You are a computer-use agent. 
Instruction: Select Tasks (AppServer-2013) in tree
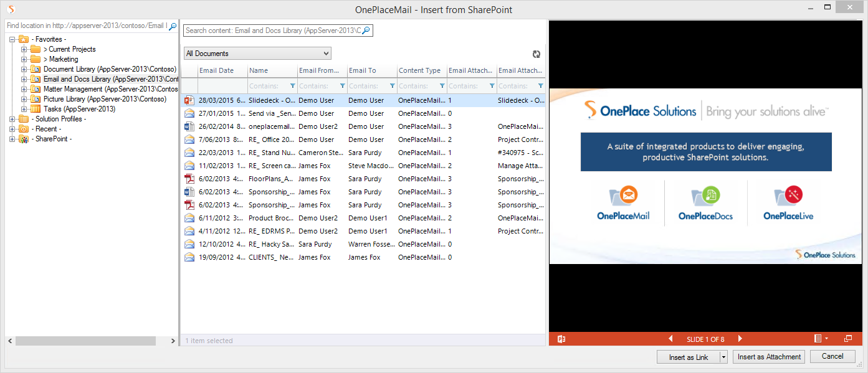point(79,109)
